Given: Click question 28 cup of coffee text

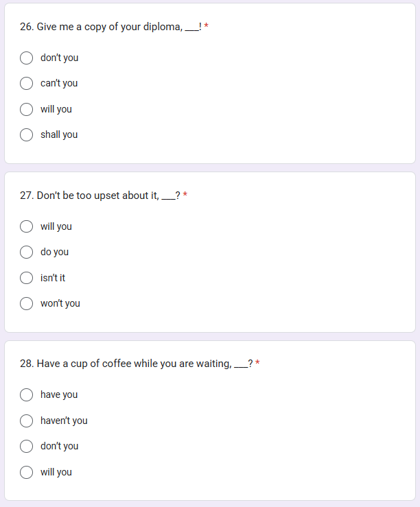Looking at the screenshot, I should [136, 364].
